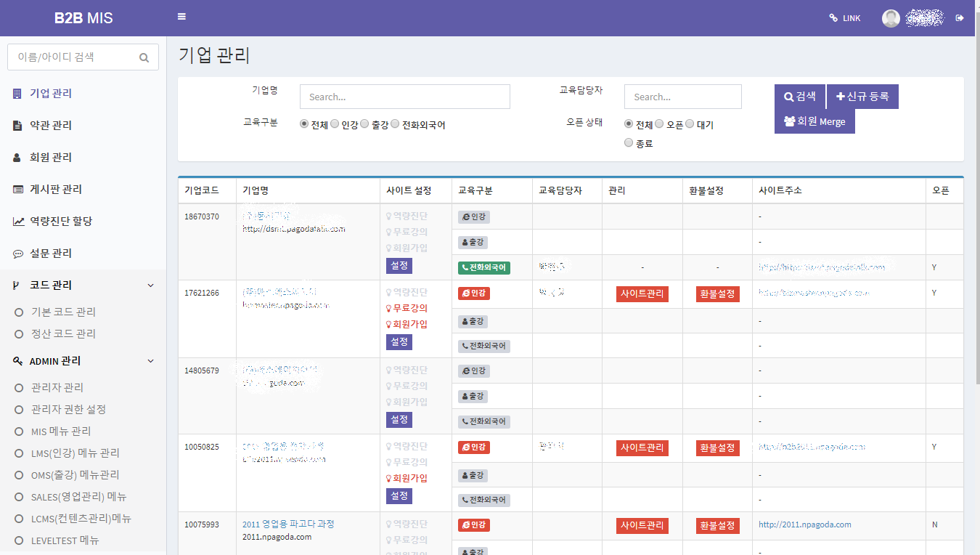Click the 검색 search button

click(x=800, y=97)
